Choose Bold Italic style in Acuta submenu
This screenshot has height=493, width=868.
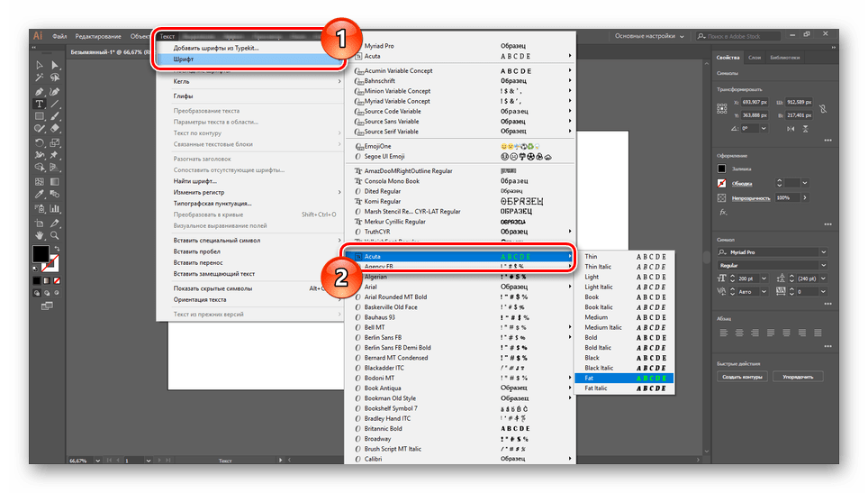coord(624,348)
